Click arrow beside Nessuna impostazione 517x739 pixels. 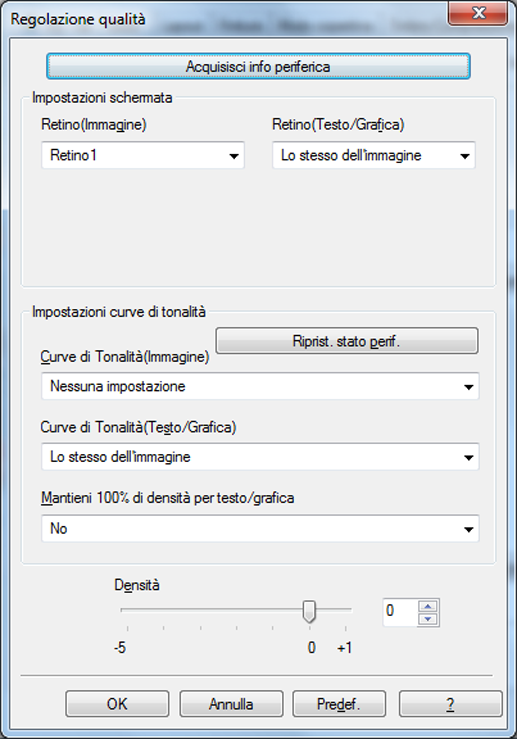(x=468, y=387)
